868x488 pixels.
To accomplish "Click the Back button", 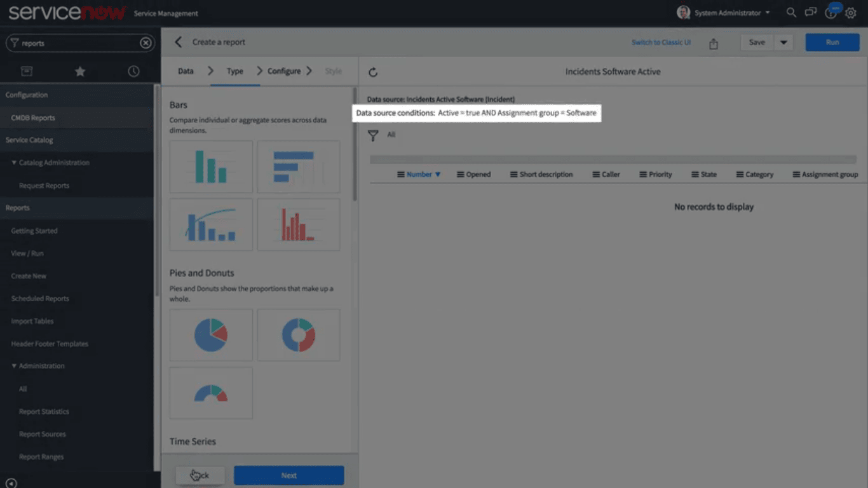I will coord(200,475).
